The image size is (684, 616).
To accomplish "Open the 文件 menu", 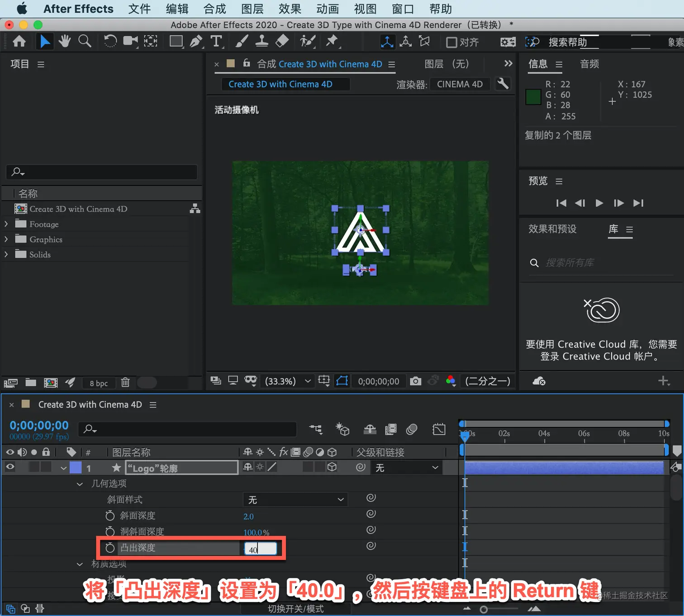I will coord(139,9).
